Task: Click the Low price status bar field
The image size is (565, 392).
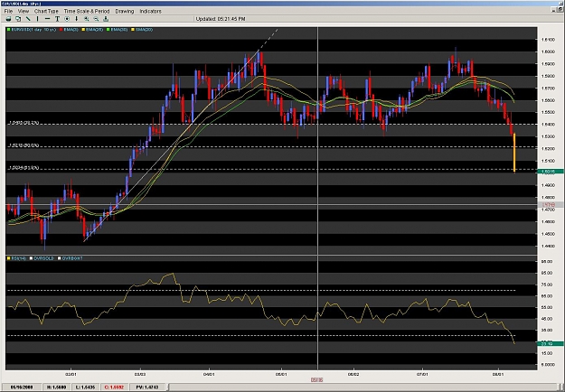Action: tap(85, 387)
